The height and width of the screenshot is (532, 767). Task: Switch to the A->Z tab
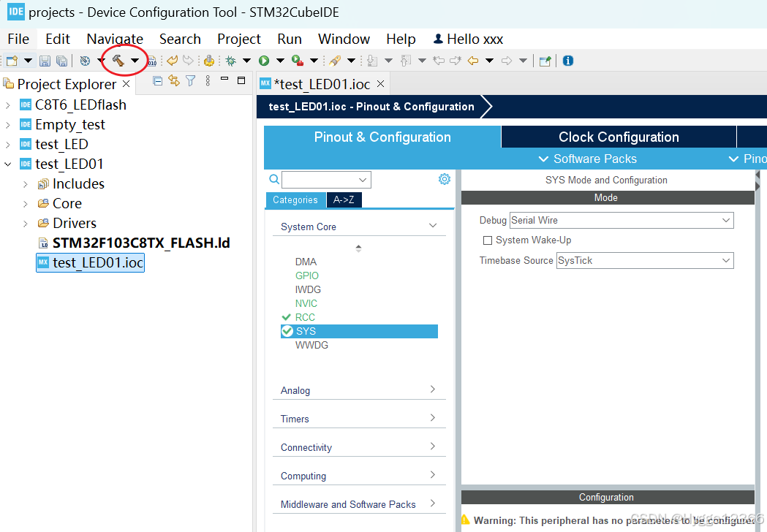point(344,199)
